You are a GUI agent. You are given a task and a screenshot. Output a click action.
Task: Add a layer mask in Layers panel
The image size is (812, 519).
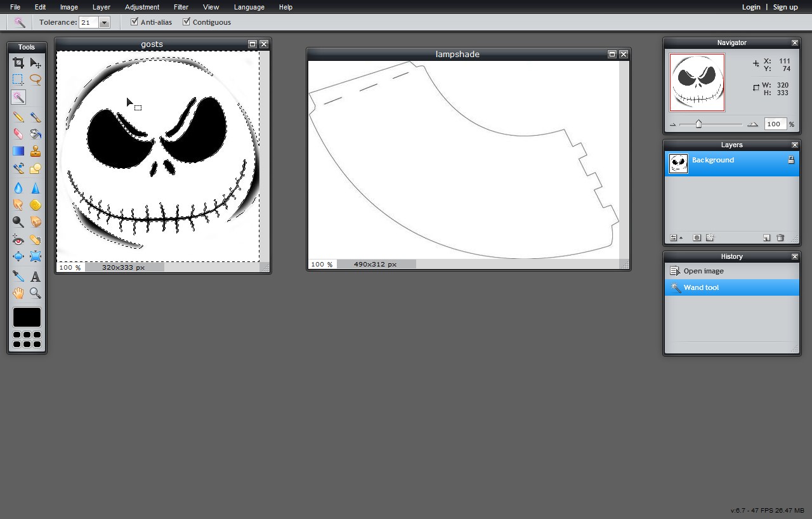point(697,238)
